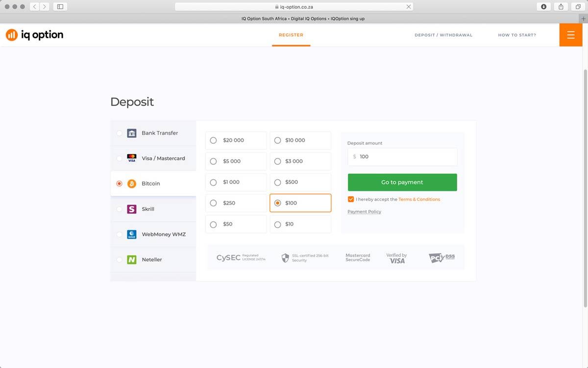Image resolution: width=588 pixels, height=368 pixels.
Task: Select Visa / Mastercard radio button
Action: [x=120, y=158]
